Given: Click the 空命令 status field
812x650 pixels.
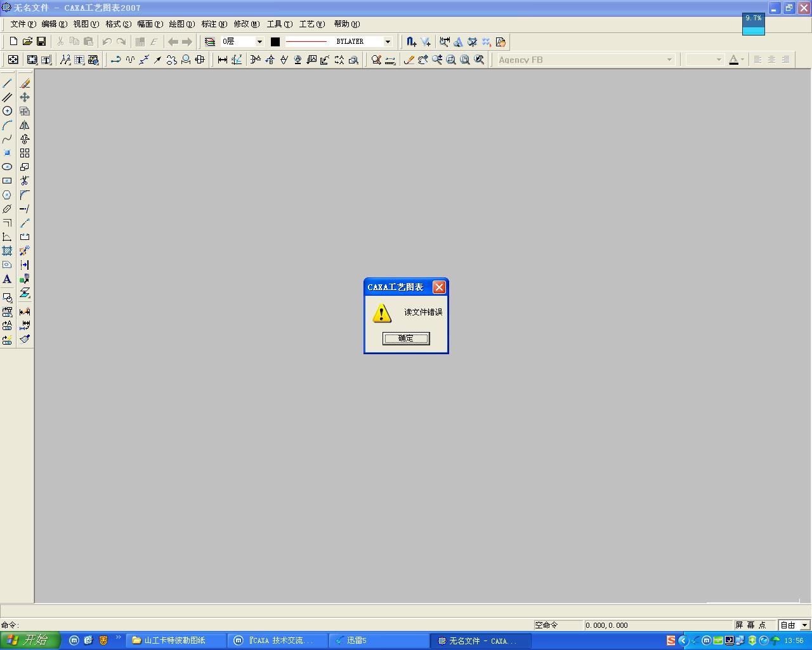Looking at the screenshot, I should coord(558,625).
